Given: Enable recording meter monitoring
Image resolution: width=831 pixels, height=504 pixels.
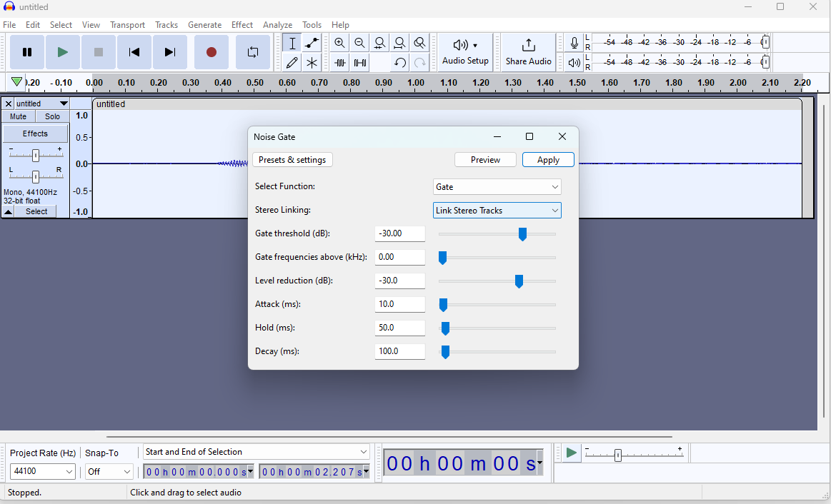Looking at the screenshot, I should (574, 43).
